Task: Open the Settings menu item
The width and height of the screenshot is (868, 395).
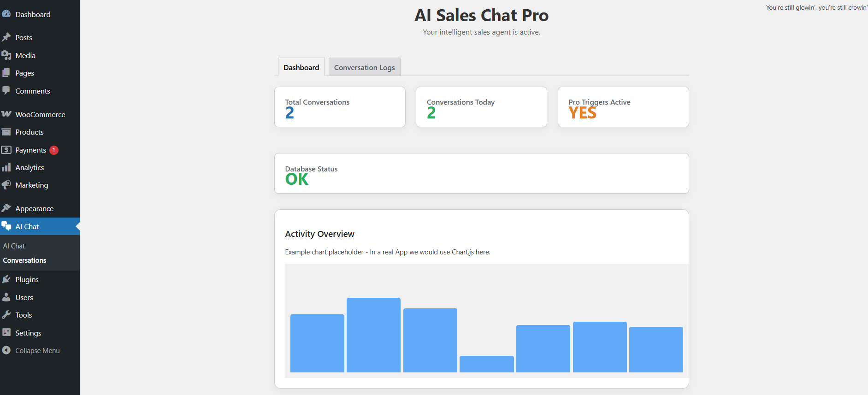Action: [28, 333]
